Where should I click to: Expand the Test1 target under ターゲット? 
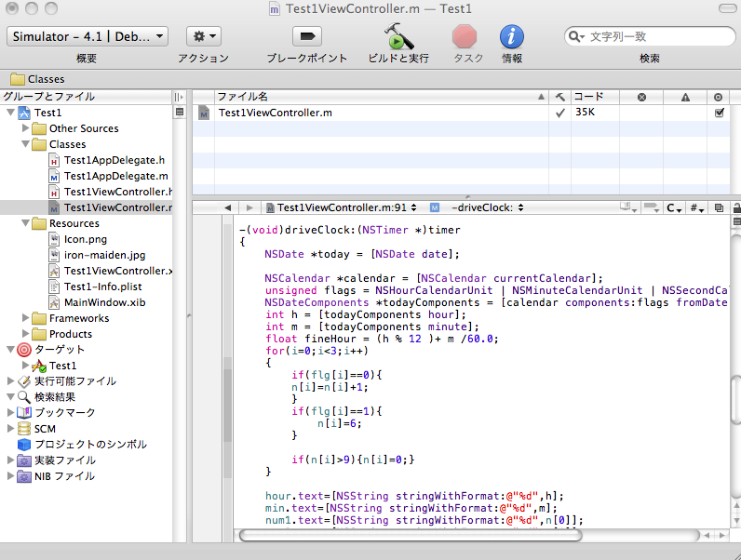(25, 365)
